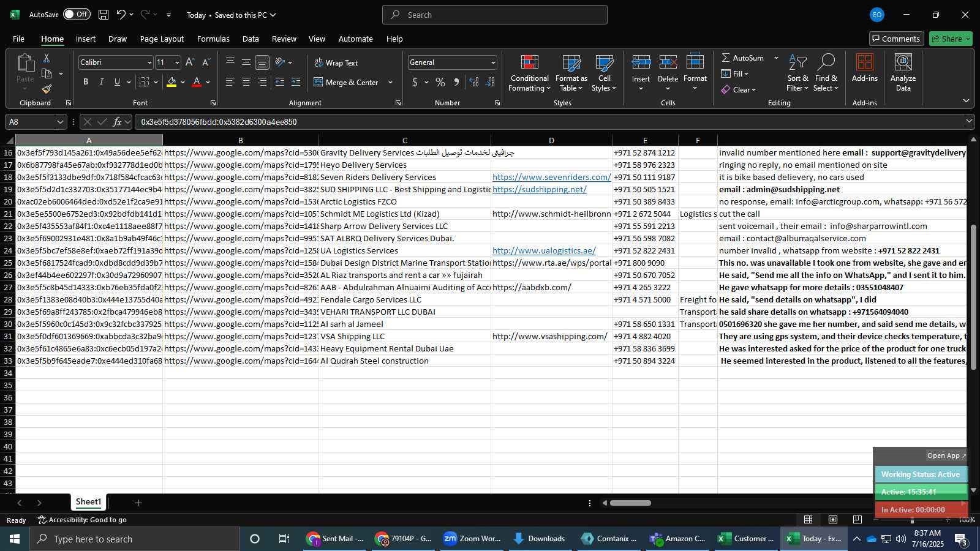Click the Increase Decimal icon
The width and height of the screenshot is (980, 551).
coord(474,82)
